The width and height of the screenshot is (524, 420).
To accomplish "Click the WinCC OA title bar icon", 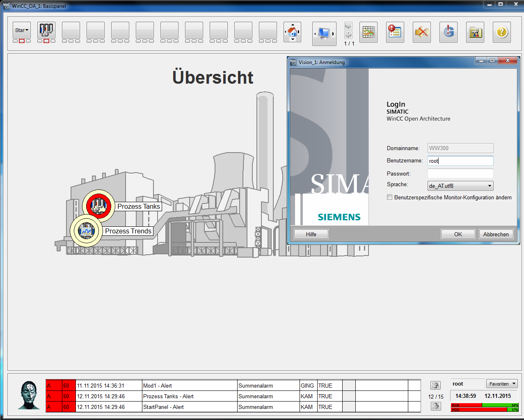I will [x=7, y=6].
